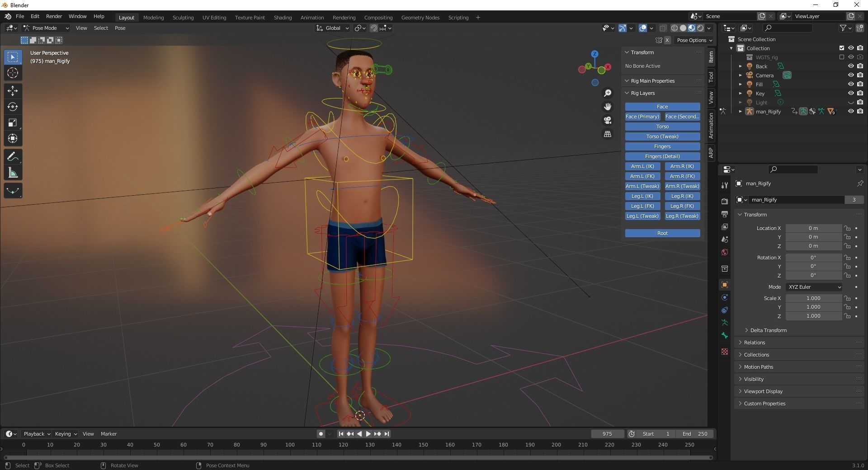Viewport: 868px width, 470px height.
Task: Activate the Cursor tool
Action: (x=13, y=73)
